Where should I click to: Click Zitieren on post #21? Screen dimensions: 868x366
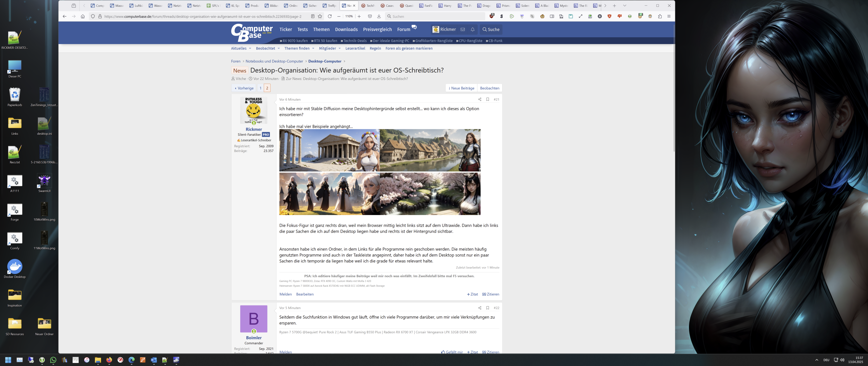click(491, 294)
